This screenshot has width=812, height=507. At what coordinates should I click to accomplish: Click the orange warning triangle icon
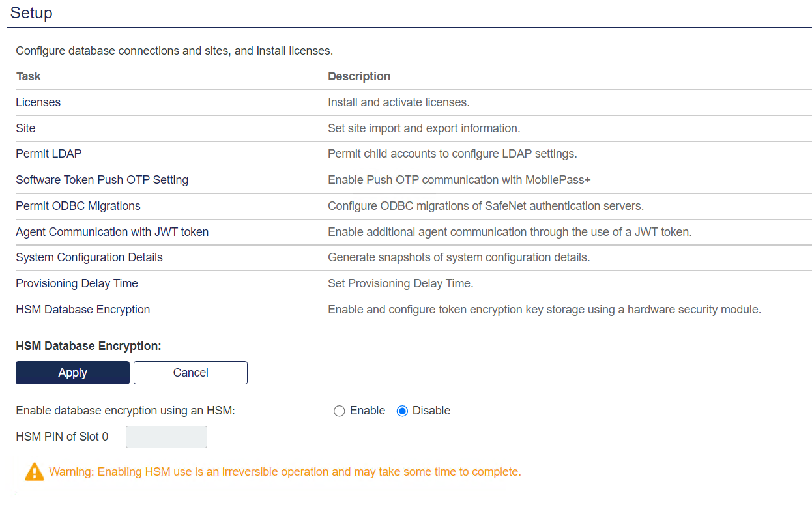click(34, 471)
